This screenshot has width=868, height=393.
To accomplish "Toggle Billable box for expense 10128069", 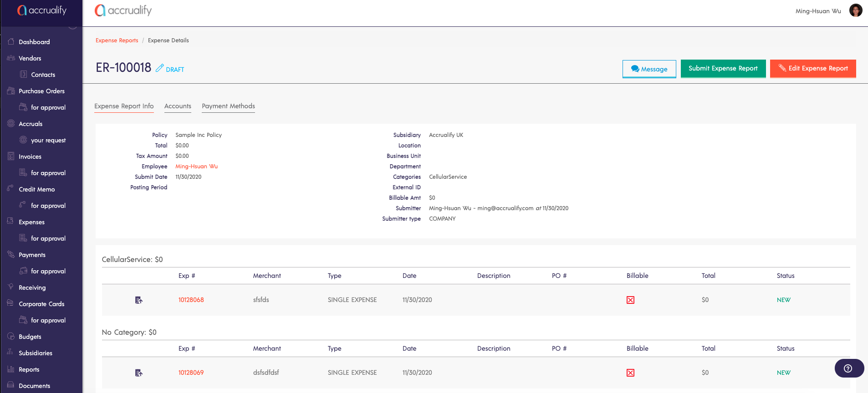I will point(630,373).
